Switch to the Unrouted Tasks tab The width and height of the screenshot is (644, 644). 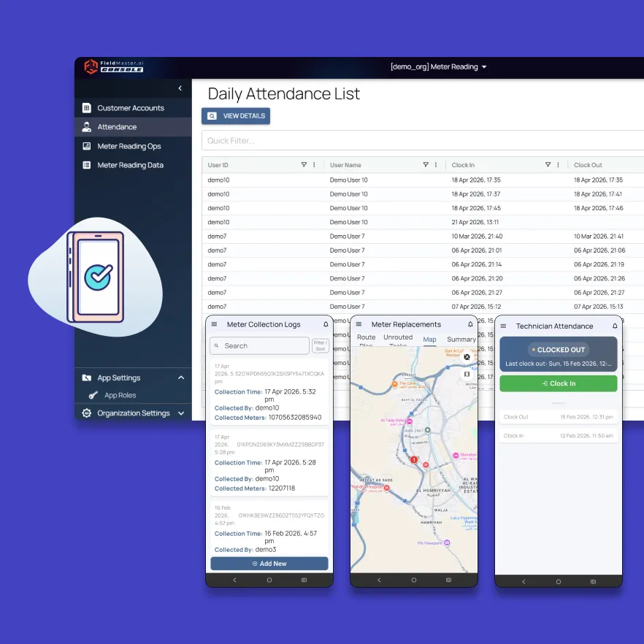coord(398,340)
